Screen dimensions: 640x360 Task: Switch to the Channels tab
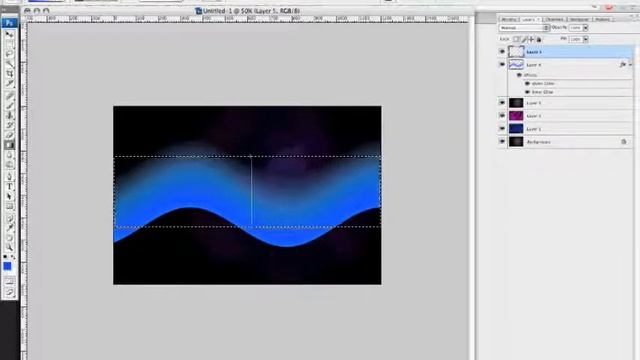554,19
